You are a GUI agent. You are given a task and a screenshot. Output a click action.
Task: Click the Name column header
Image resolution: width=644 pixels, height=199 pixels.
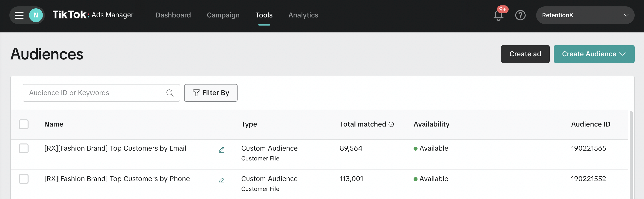coord(54,124)
